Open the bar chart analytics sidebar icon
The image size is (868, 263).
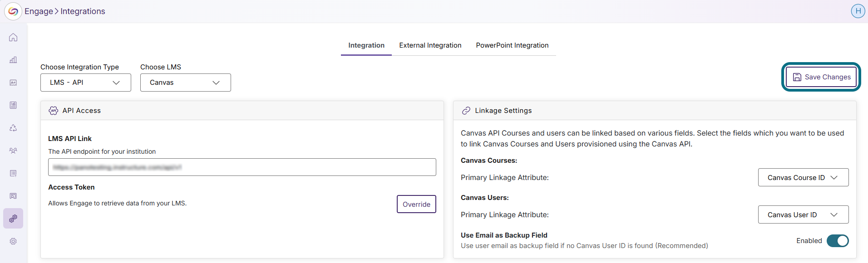click(x=13, y=60)
